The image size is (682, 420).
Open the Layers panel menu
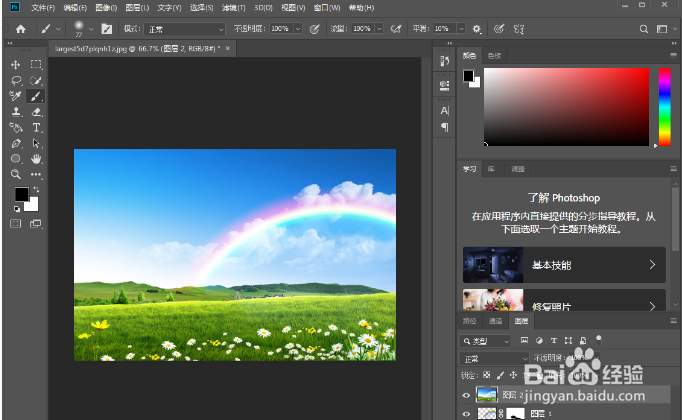(673, 321)
